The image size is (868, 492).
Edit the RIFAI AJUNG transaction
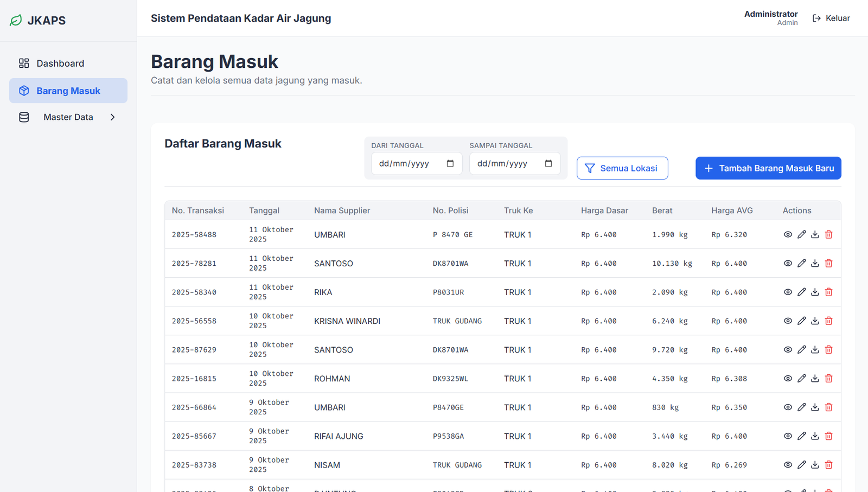[801, 436]
